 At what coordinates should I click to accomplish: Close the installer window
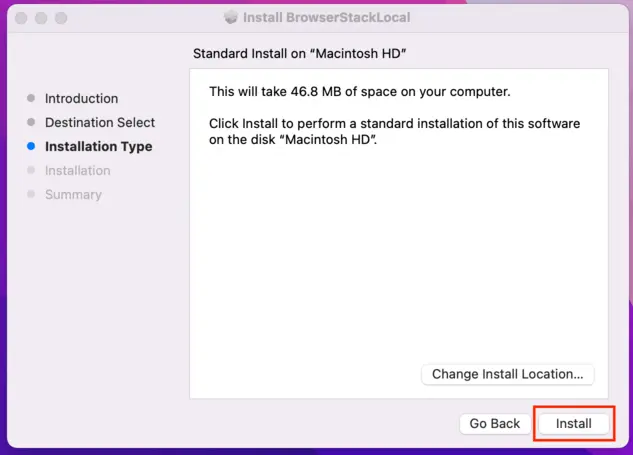[x=21, y=19]
